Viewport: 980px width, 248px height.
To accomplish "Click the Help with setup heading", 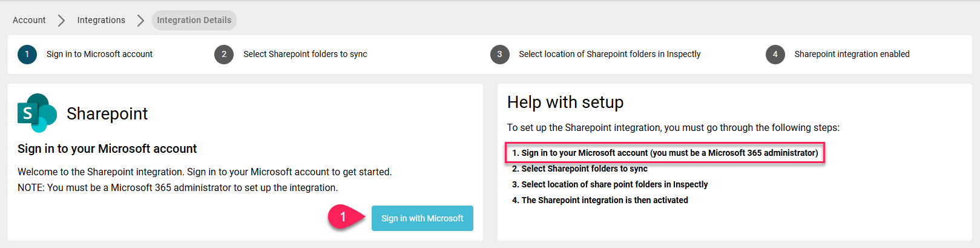I will (x=565, y=102).
